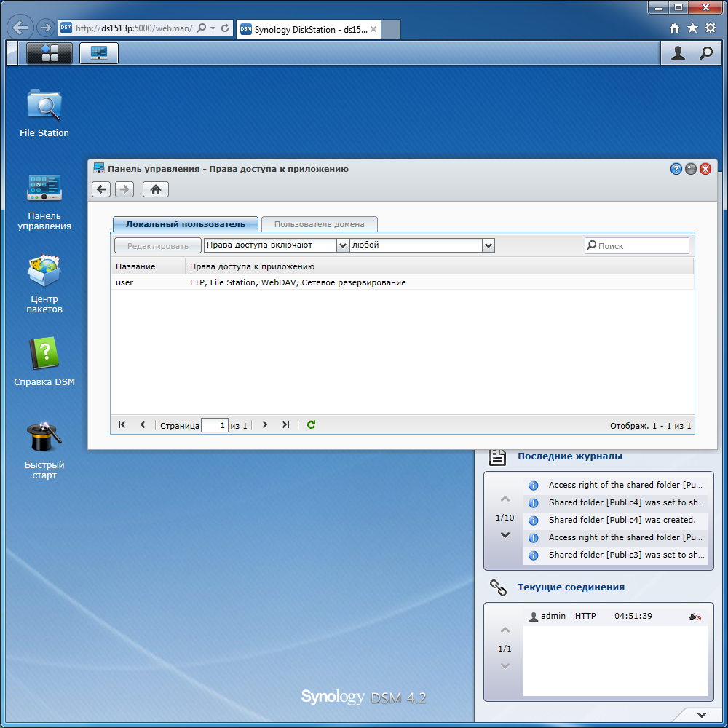Click DSM search magnifier in taskbar
Viewport: 728px width, 728px height.
[x=705, y=53]
